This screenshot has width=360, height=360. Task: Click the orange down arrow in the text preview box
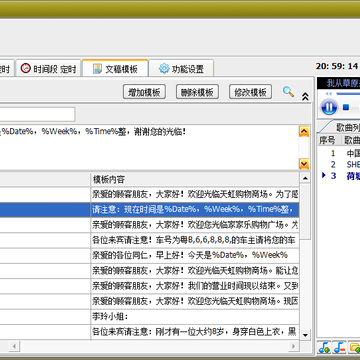click(x=304, y=164)
